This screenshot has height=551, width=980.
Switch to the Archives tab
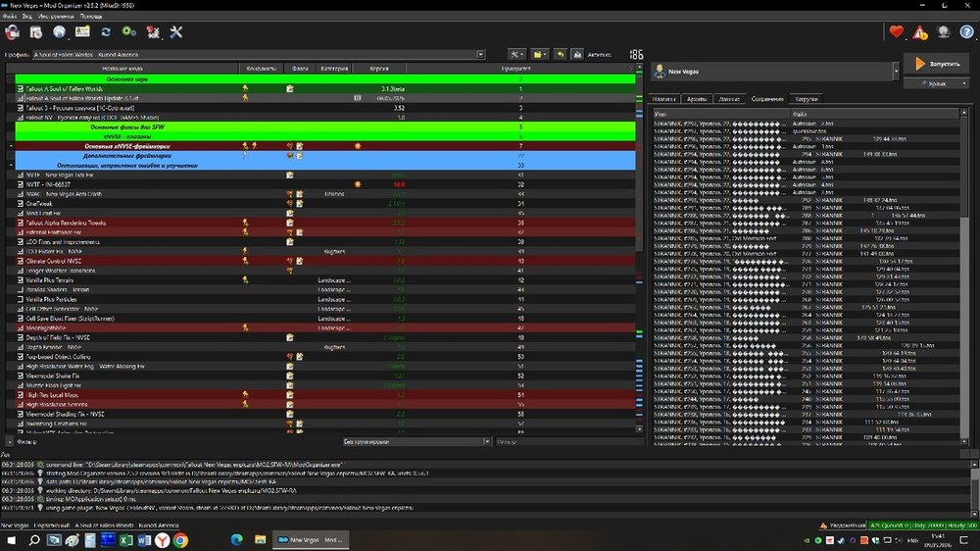pos(696,99)
